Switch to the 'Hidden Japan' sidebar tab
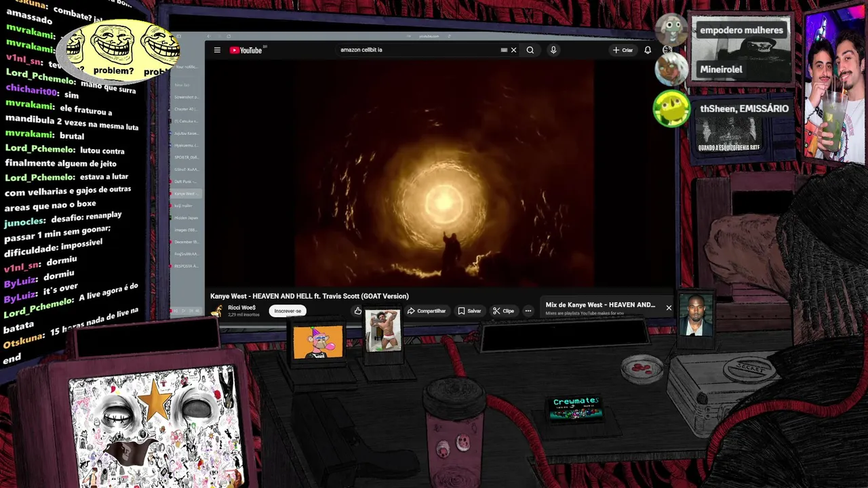This screenshot has width=868, height=488. tap(185, 218)
